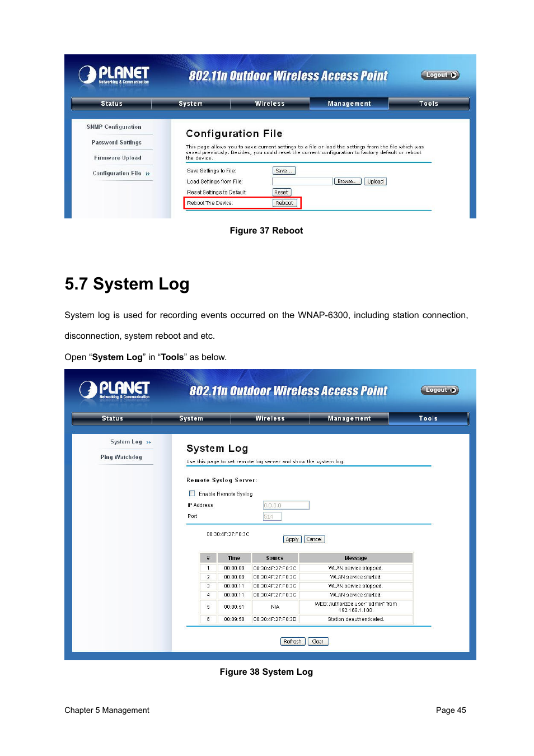Click the Port input field

(272, 516)
